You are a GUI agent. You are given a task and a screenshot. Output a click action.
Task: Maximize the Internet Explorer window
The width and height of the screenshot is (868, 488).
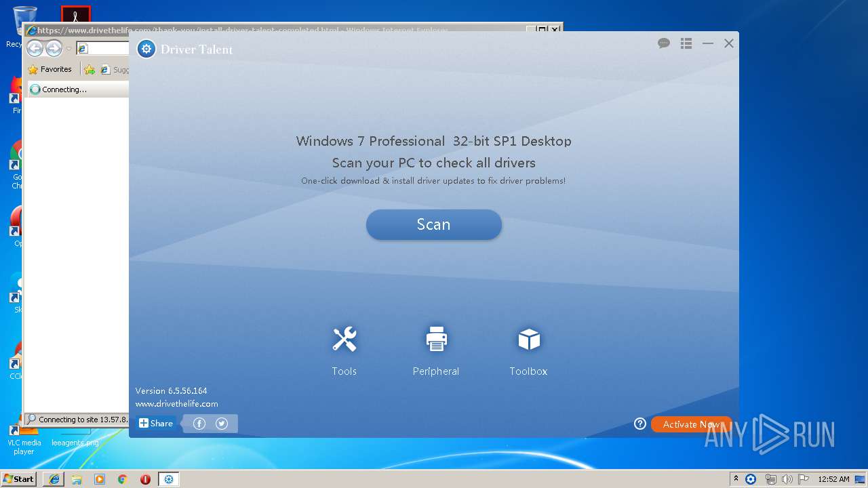click(542, 30)
